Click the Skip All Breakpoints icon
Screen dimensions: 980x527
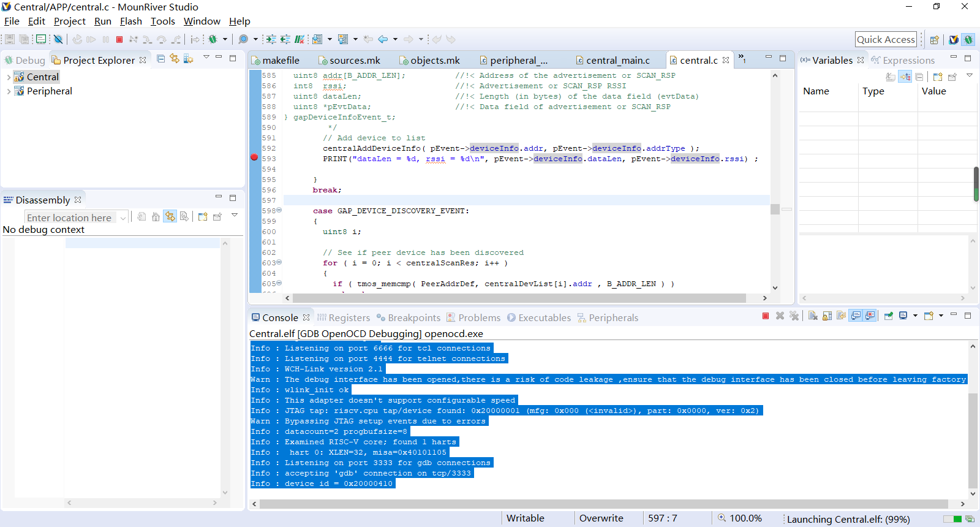58,39
